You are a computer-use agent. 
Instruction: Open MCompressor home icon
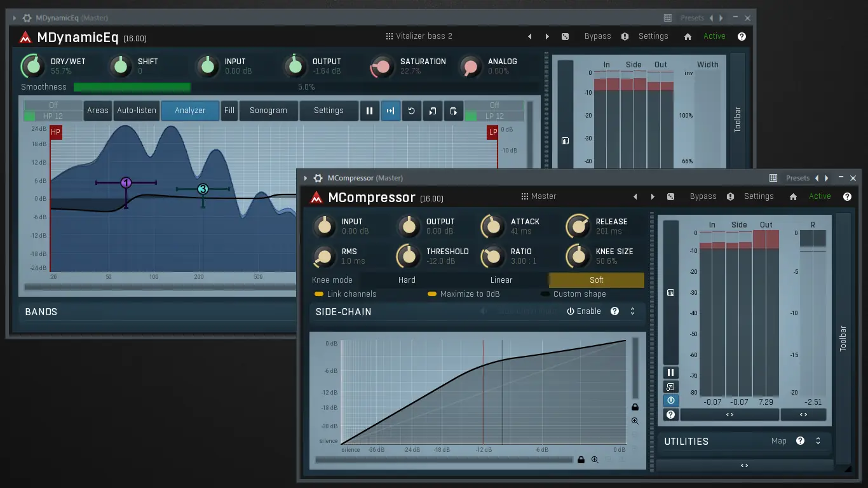[793, 197]
